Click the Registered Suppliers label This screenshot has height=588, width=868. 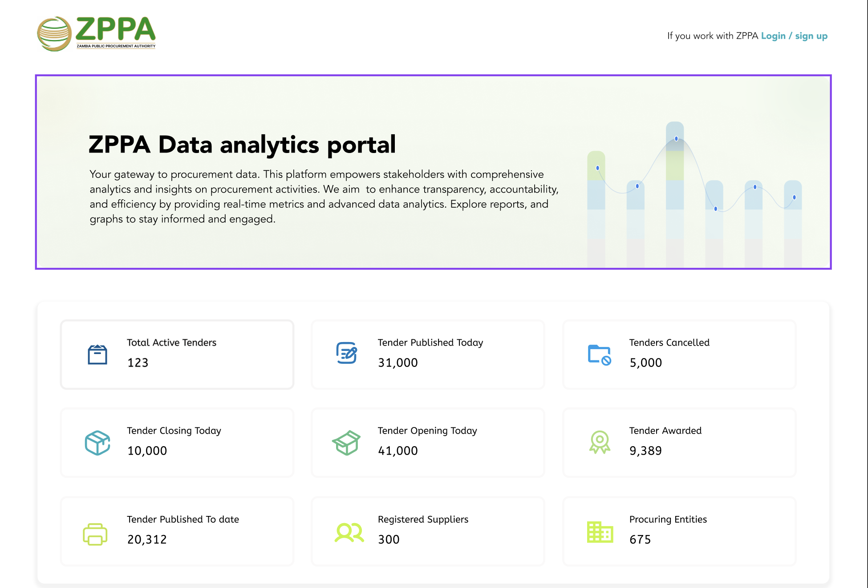(x=423, y=520)
